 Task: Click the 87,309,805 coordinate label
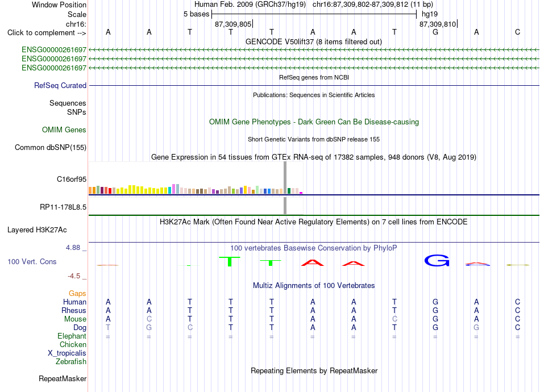[x=233, y=24]
